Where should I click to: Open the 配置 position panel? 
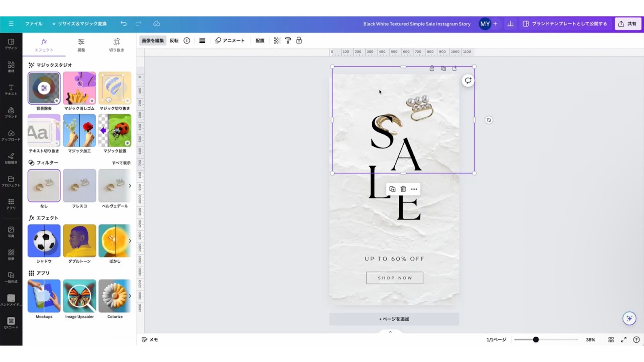click(260, 41)
